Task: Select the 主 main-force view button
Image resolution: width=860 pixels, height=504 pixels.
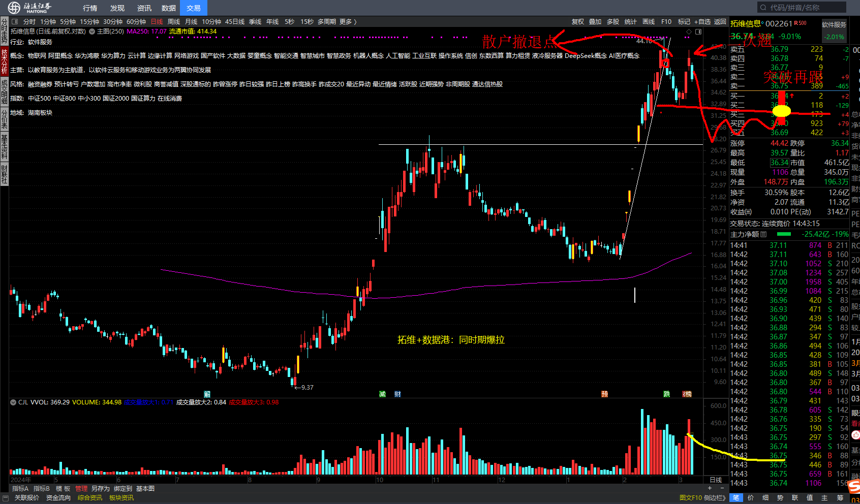Action: coord(824,498)
